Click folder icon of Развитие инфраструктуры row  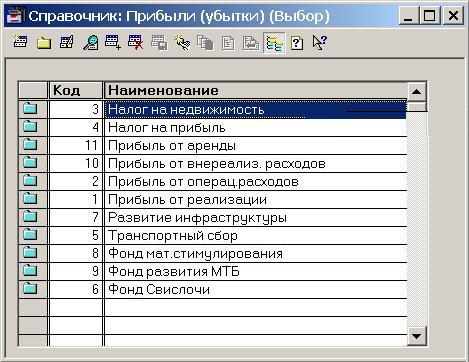pyautogui.click(x=30, y=217)
